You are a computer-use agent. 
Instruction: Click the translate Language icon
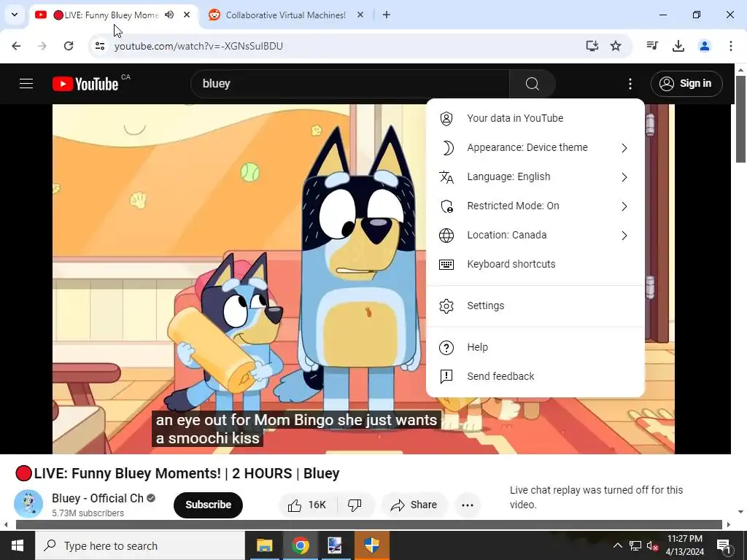(446, 177)
